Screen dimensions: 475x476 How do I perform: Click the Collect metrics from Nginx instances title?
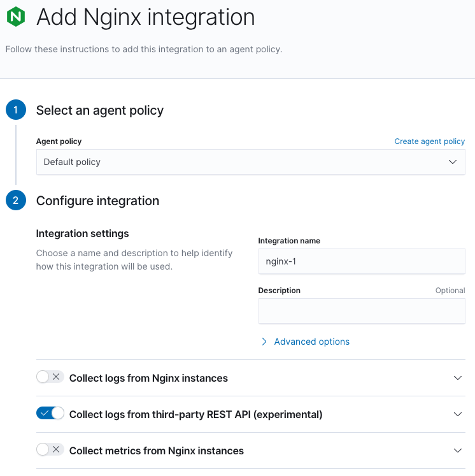[x=156, y=451]
